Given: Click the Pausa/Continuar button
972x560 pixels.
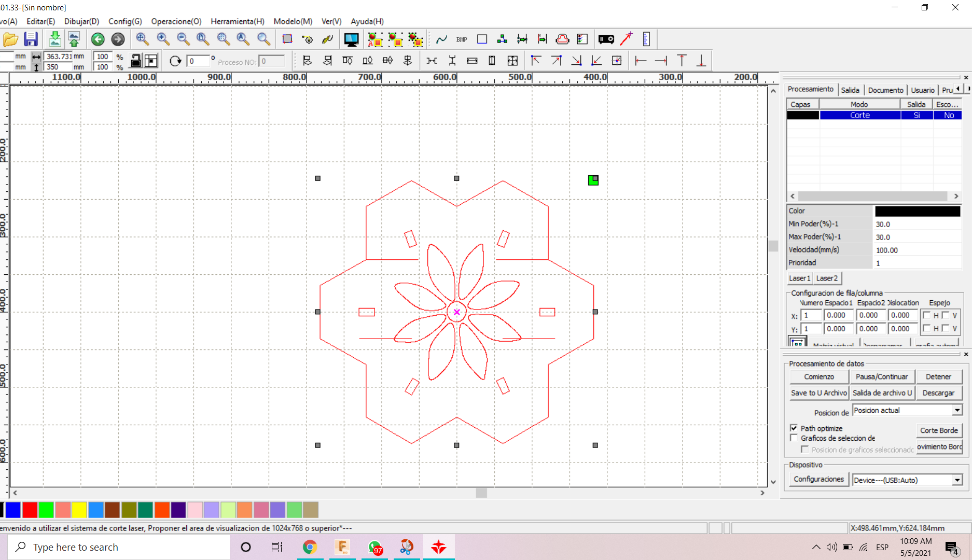Looking at the screenshot, I should 882,376.
